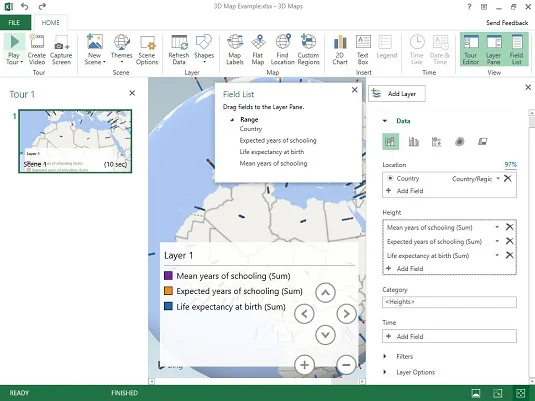535x401 pixels.
Task: Open Create Video tool
Action: point(37,49)
